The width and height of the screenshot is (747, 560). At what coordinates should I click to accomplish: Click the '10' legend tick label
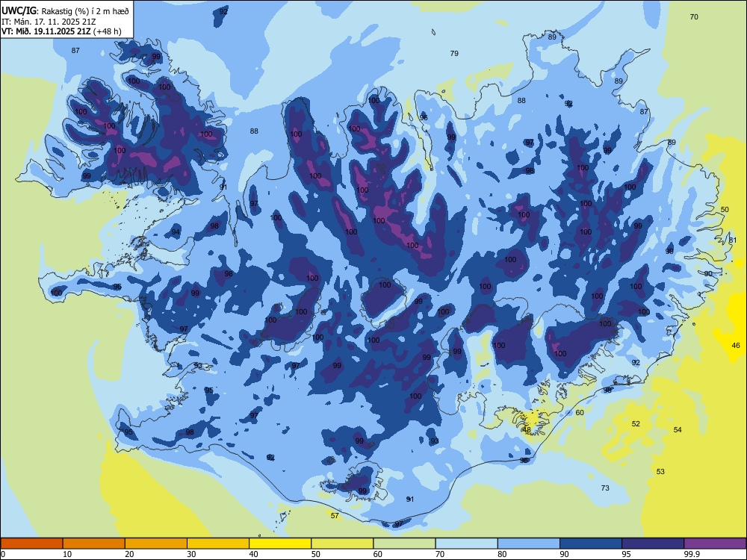(x=67, y=554)
